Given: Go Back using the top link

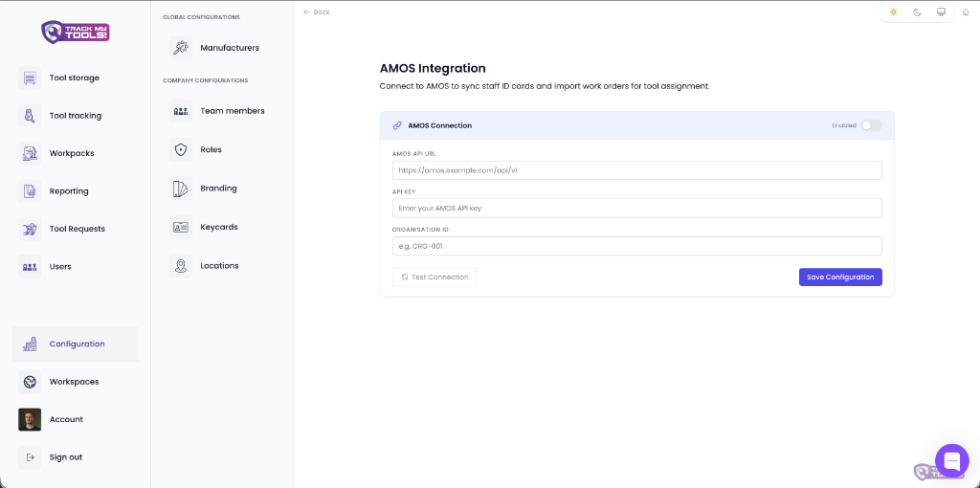Looking at the screenshot, I should (x=317, y=11).
